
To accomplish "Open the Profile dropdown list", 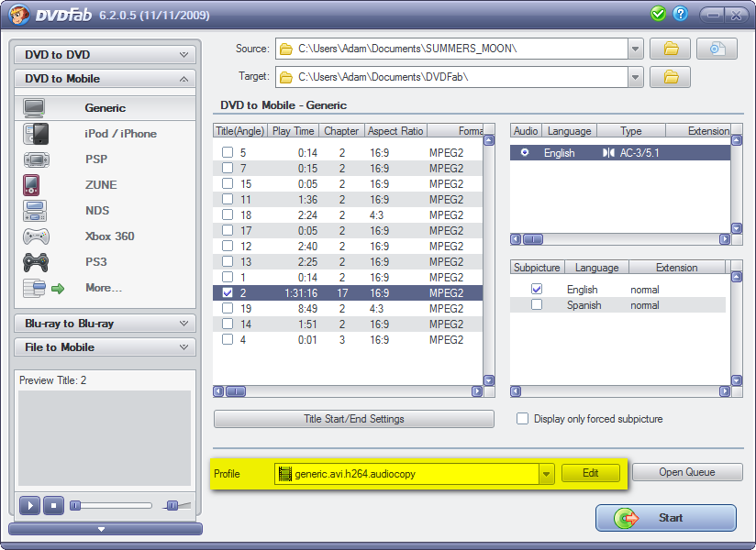I will click(x=546, y=474).
